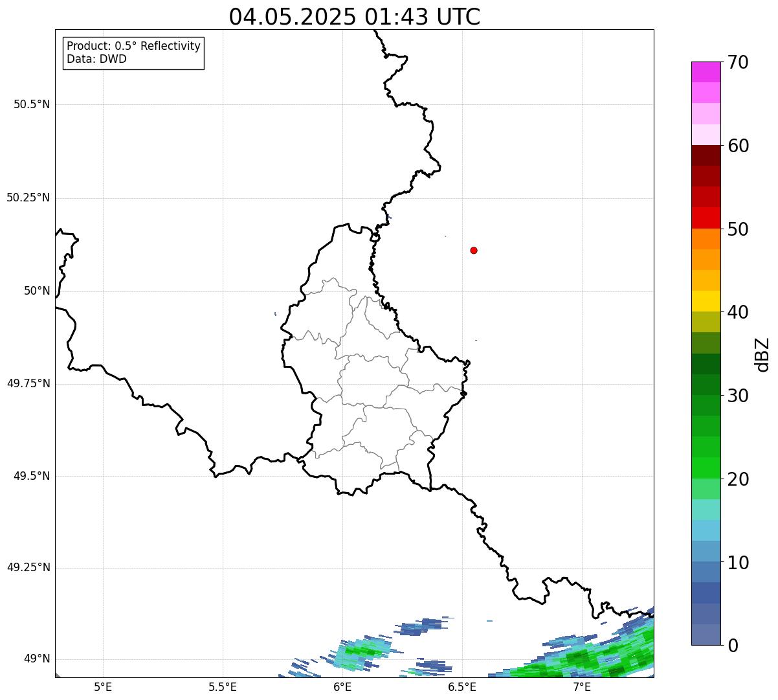Click the colorbar 10 tick label
Screen dimensions: 778x700
739,563
